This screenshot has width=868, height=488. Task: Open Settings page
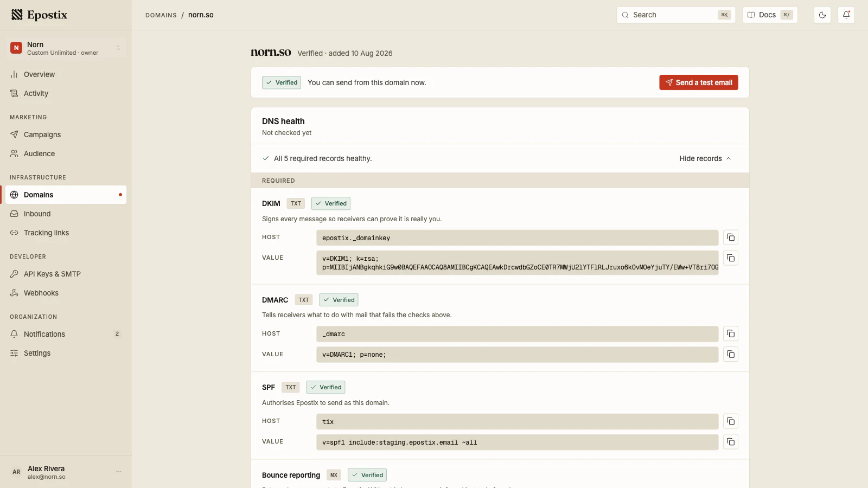(66, 353)
